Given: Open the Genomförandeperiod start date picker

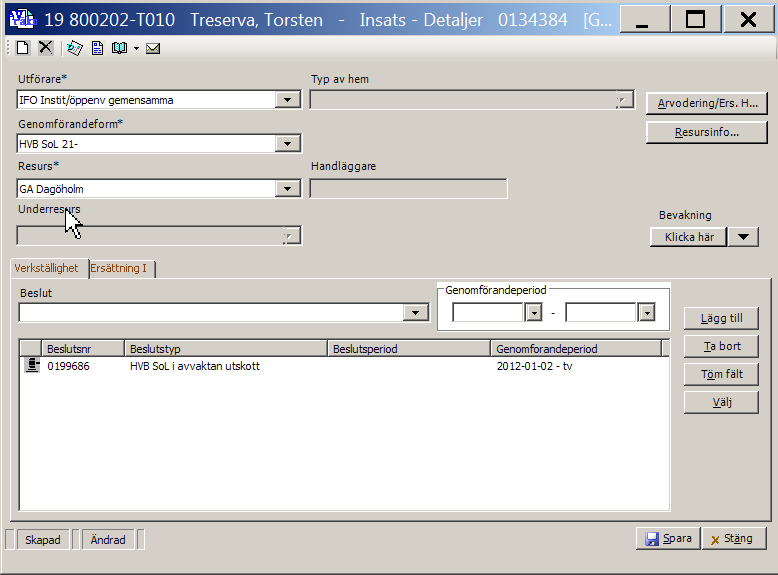Looking at the screenshot, I should tap(534, 313).
